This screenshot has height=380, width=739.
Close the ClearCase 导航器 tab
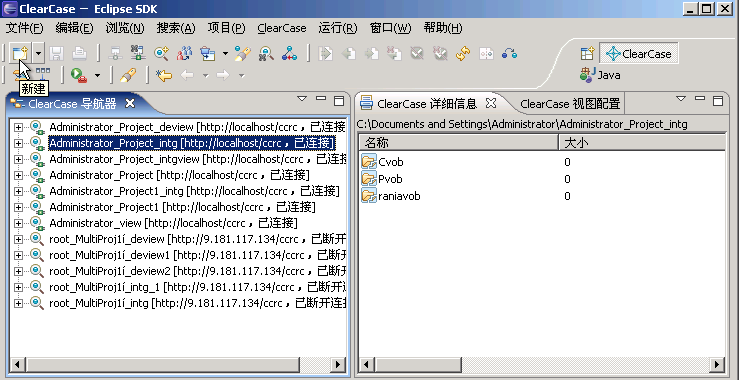pyautogui.click(x=130, y=103)
